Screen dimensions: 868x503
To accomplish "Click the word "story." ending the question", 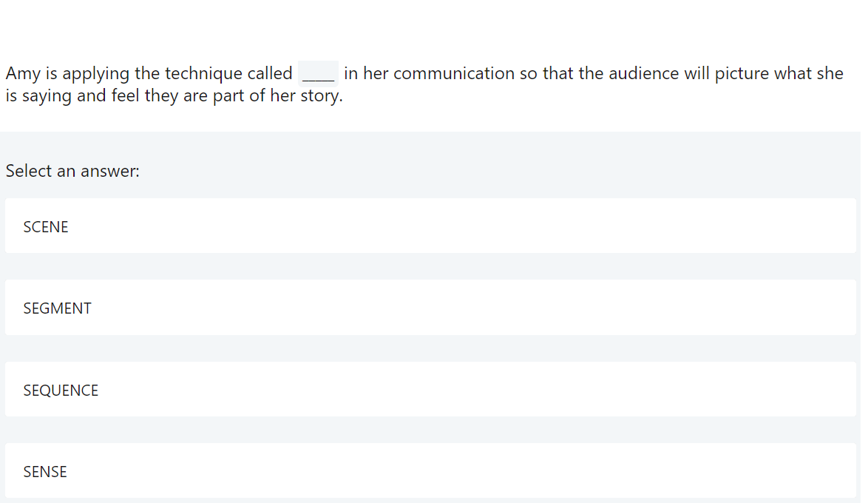I will 322,97.
